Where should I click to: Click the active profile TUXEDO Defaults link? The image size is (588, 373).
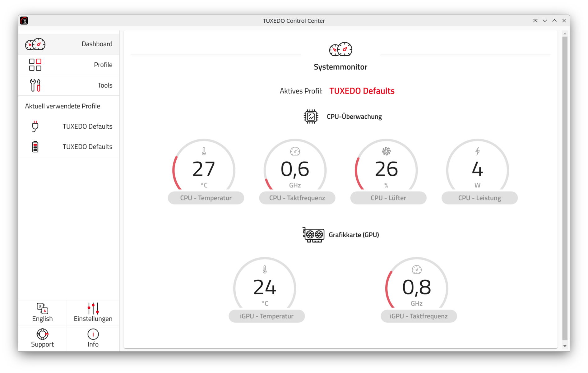[362, 91]
